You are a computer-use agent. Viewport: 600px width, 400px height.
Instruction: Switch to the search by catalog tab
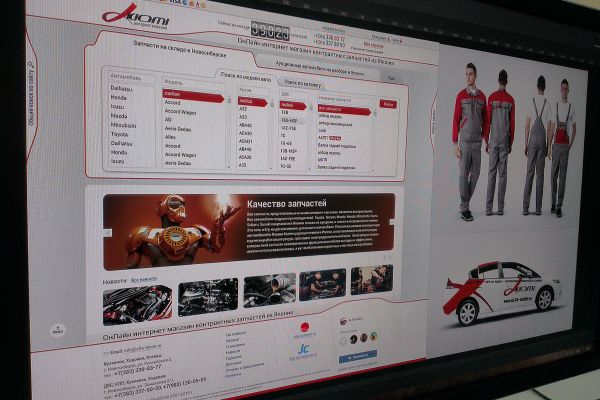click(303, 83)
